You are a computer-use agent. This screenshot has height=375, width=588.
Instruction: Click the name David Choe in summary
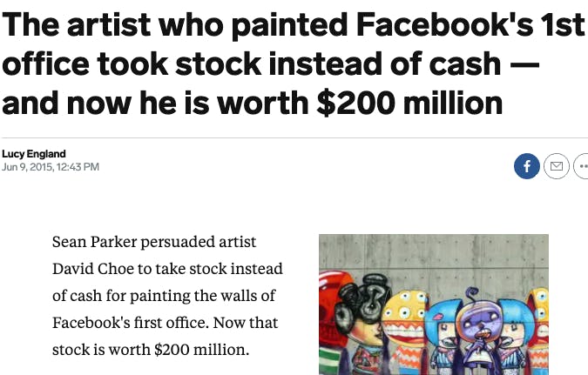92,269
